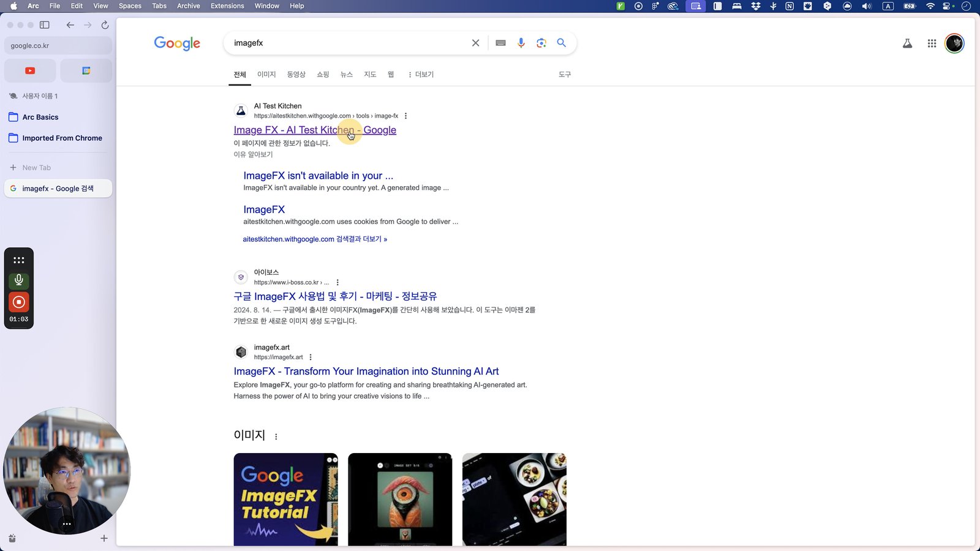Open Image FX - AI Test Kitchen link
The height and width of the screenshot is (551, 980).
[315, 130]
